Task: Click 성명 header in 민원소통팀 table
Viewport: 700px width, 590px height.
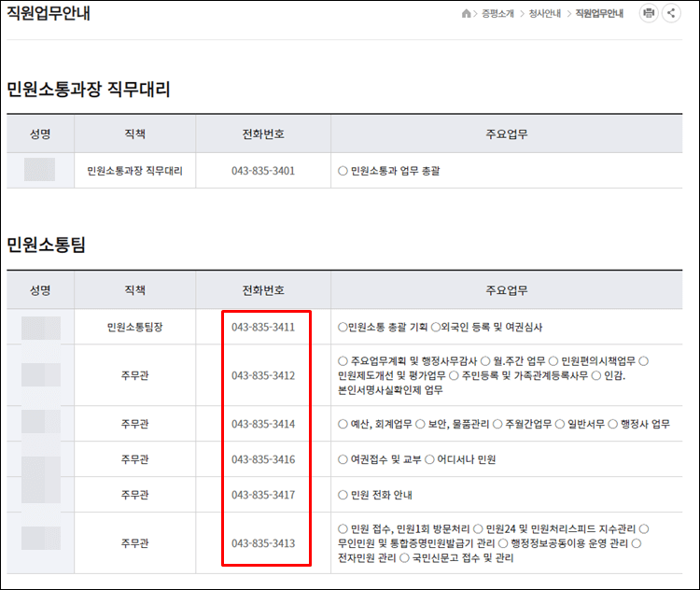Action: (40, 290)
